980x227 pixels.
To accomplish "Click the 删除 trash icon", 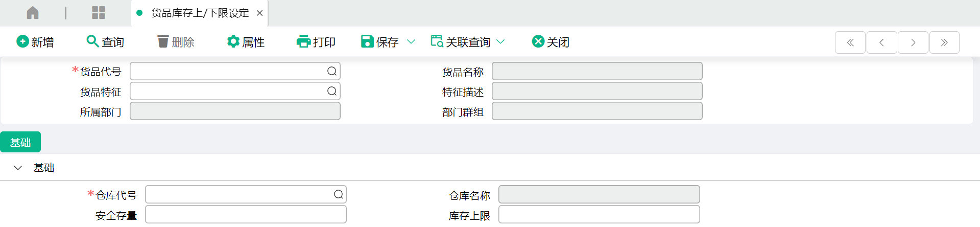I will (x=163, y=41).
